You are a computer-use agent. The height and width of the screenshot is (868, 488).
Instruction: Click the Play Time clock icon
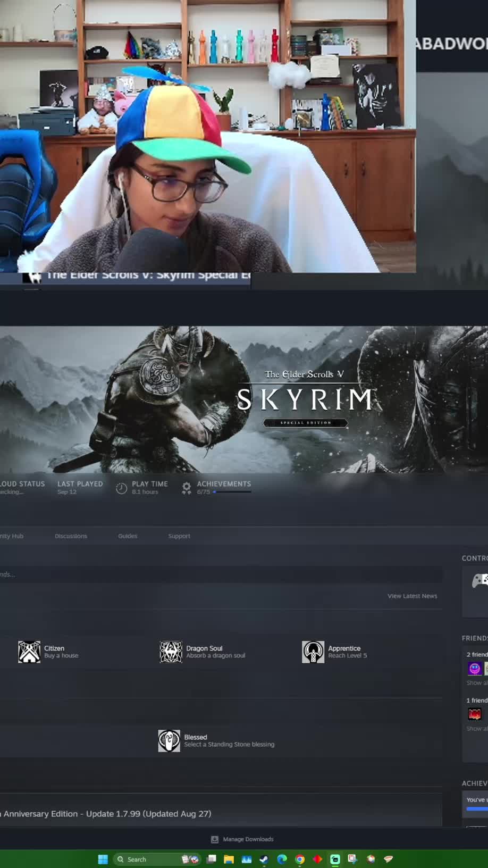(122, 488)
